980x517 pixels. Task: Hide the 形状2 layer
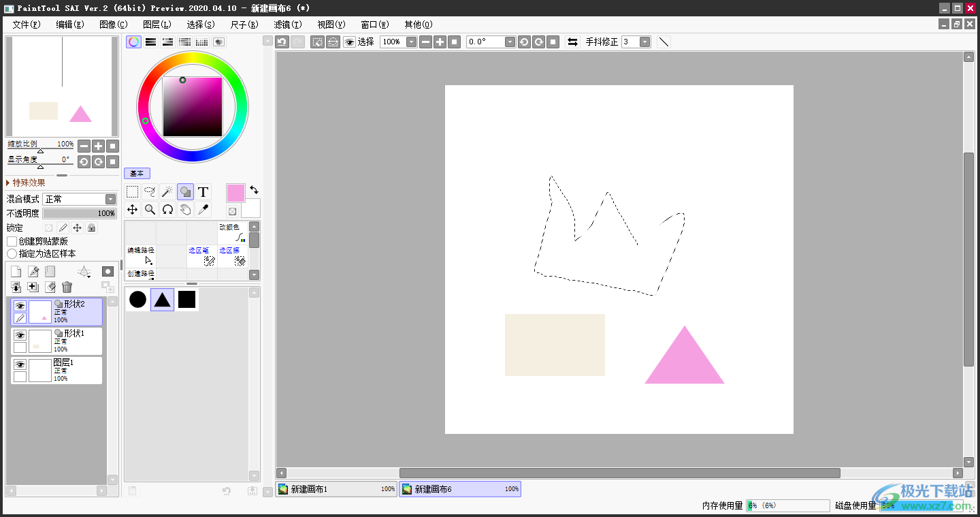[20, 307]
